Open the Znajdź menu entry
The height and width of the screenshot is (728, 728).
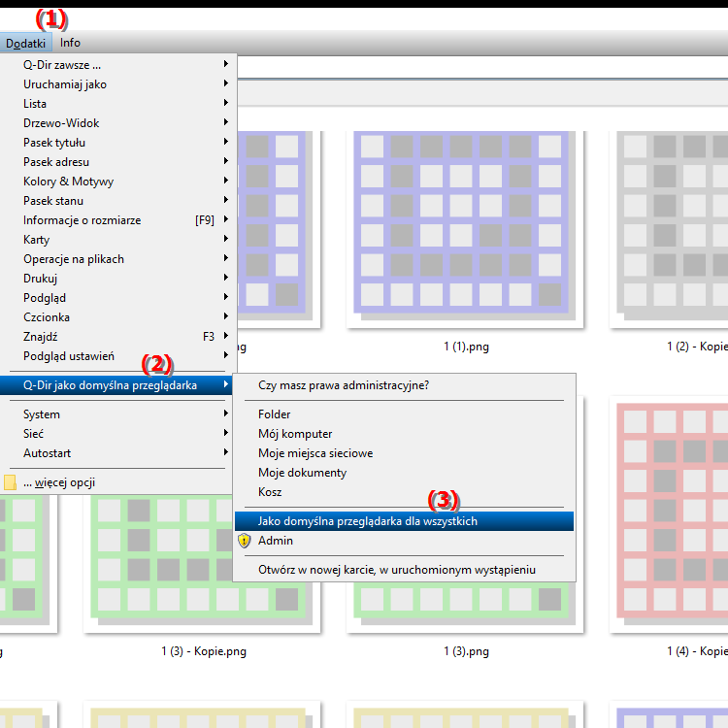click(x=117, y=337)
